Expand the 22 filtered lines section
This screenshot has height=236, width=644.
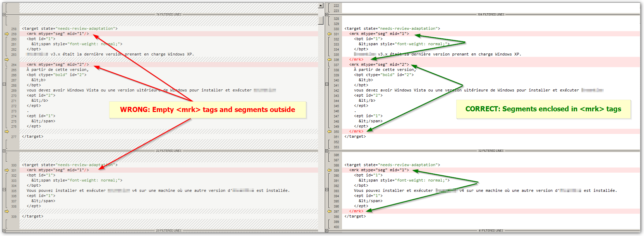[x=4, y=151]
